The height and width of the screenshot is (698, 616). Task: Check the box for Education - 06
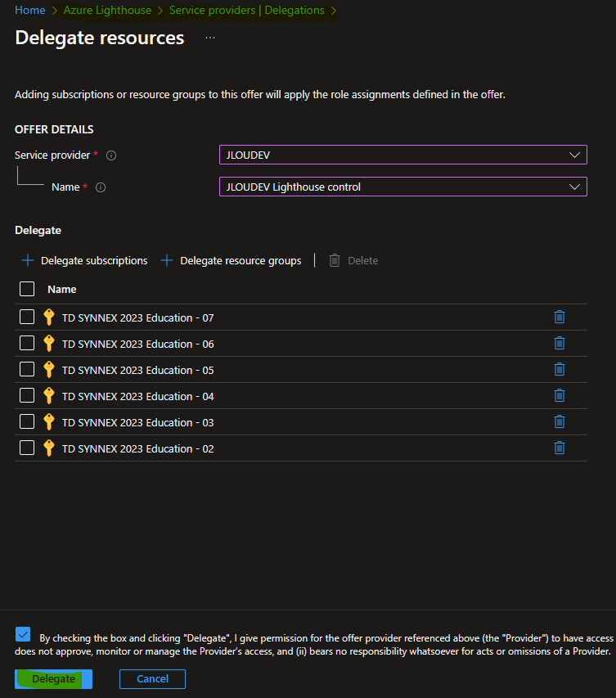click(27, 343)
